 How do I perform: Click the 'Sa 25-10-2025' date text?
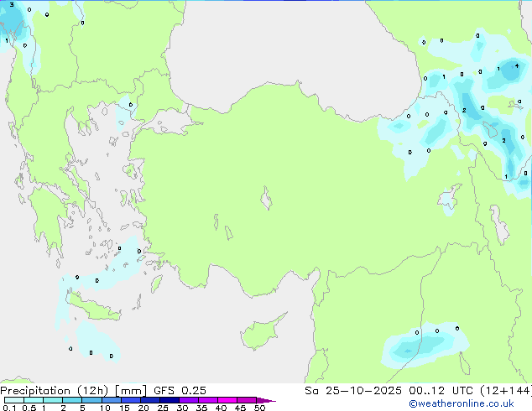point(353,391)
